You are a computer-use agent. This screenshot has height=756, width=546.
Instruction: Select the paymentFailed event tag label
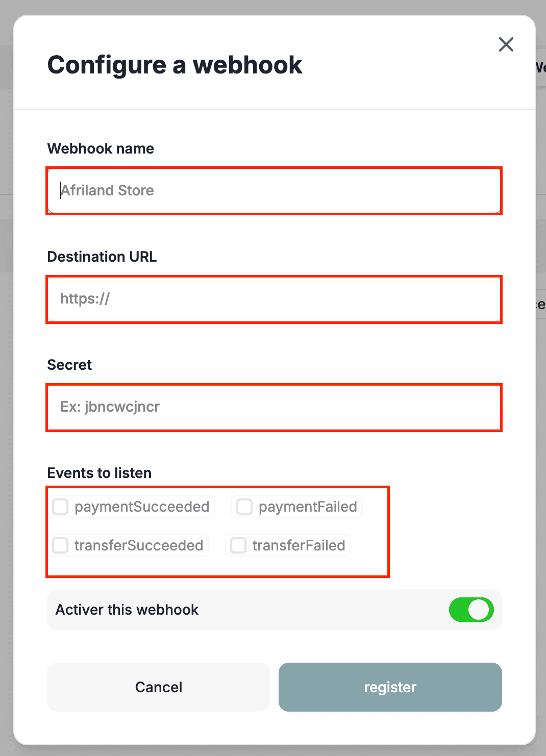click(308, 507)
